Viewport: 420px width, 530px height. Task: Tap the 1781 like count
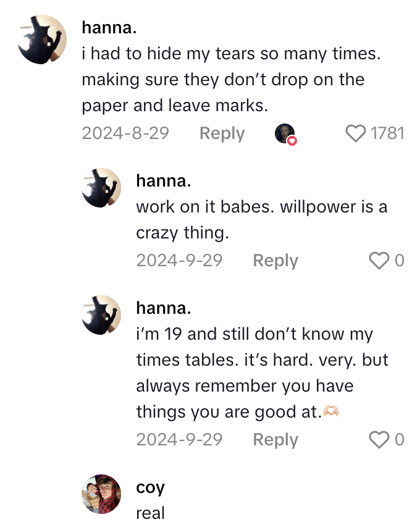click(387, 133)
